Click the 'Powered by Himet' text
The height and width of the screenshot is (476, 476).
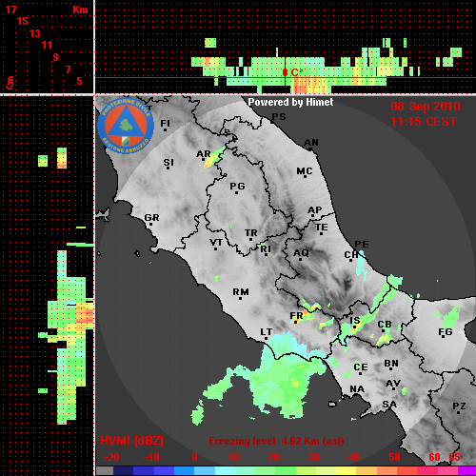click(290, 102)
